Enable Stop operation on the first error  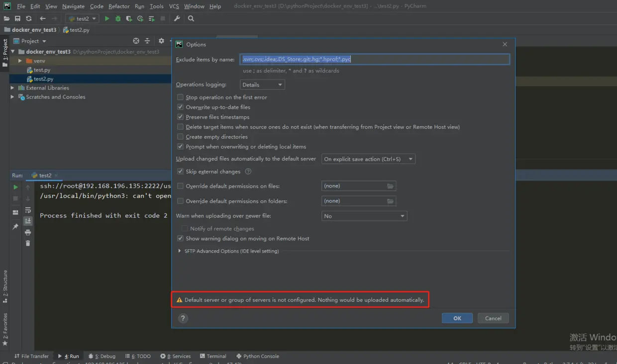coord(181,97)
